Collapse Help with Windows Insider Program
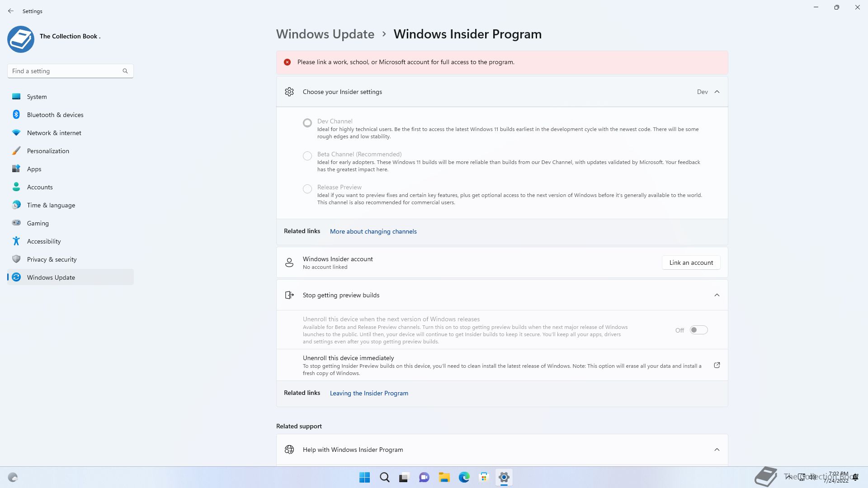Screen dimensions: 868x488 pos(717,450)
